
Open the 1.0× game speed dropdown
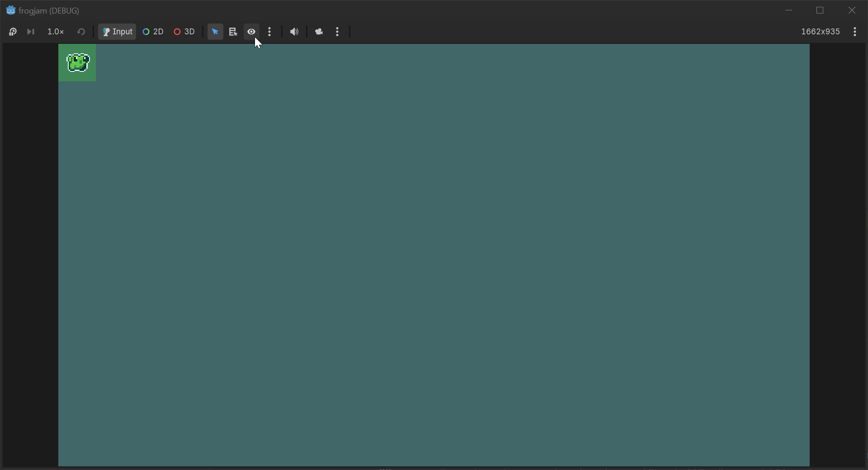coord(56,32)
